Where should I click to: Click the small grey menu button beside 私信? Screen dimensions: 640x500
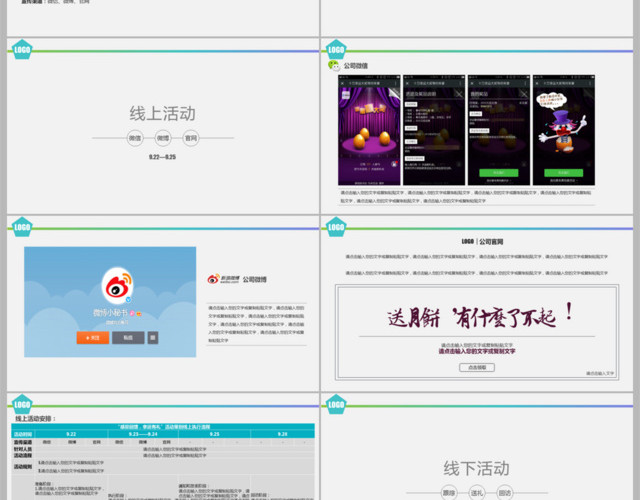(153, 338)
